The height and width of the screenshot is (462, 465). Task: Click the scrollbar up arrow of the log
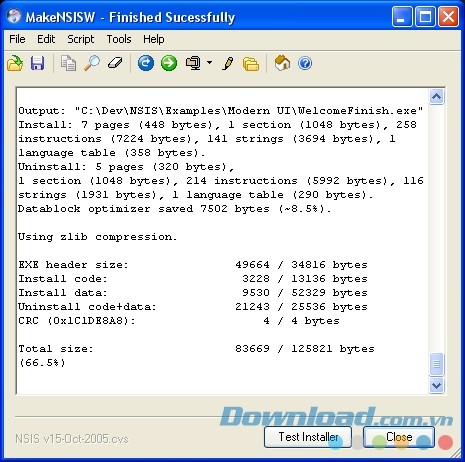436,97
